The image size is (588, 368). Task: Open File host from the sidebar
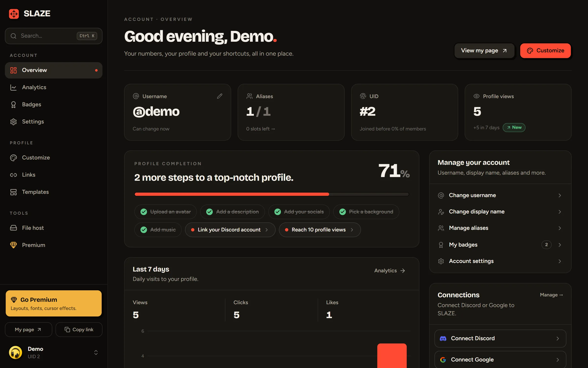(x=54, y=228)
